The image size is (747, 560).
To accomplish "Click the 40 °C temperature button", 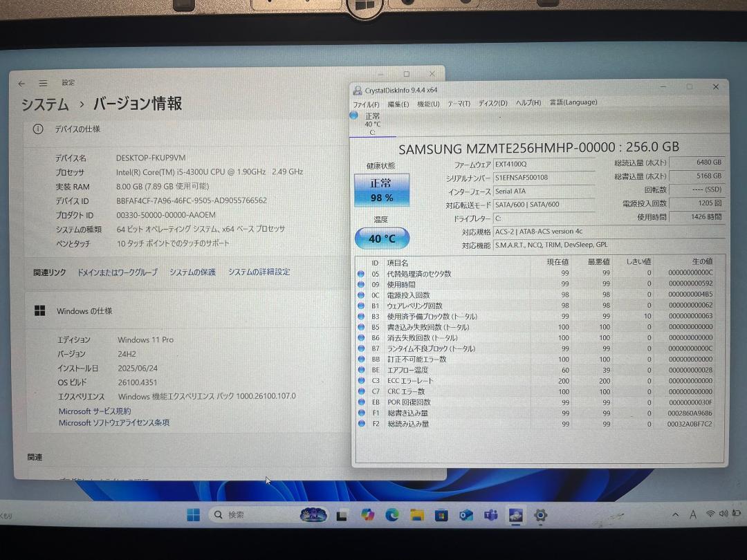I will pyautogui.click(x=382, y=239).
